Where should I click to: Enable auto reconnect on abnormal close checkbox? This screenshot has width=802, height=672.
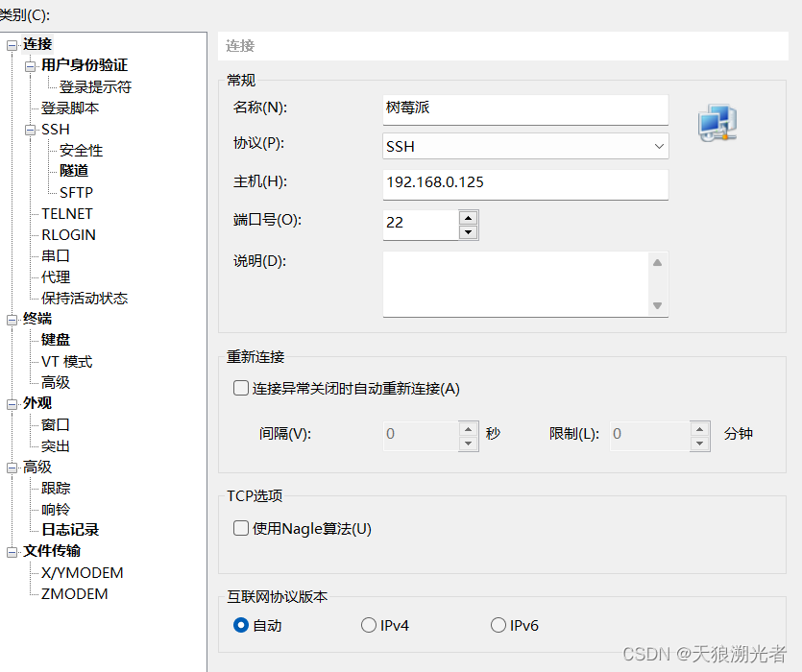pyautogui.click(x=241, y=388)
